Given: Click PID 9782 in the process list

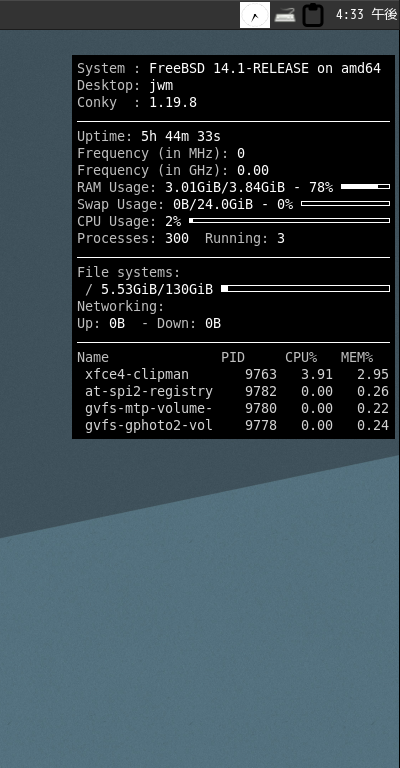Looking at the screenshot, I should (x=261, y=391).
